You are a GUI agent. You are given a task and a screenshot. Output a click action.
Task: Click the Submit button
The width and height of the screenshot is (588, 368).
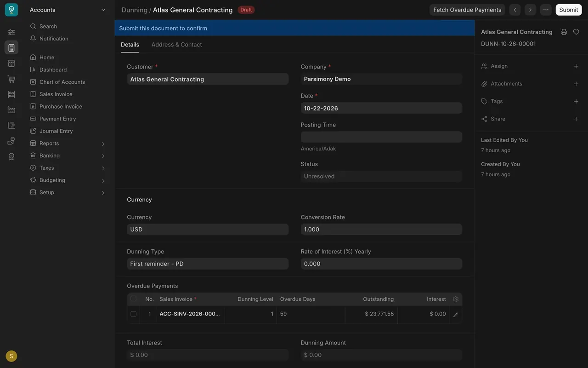tap(569, 10)
